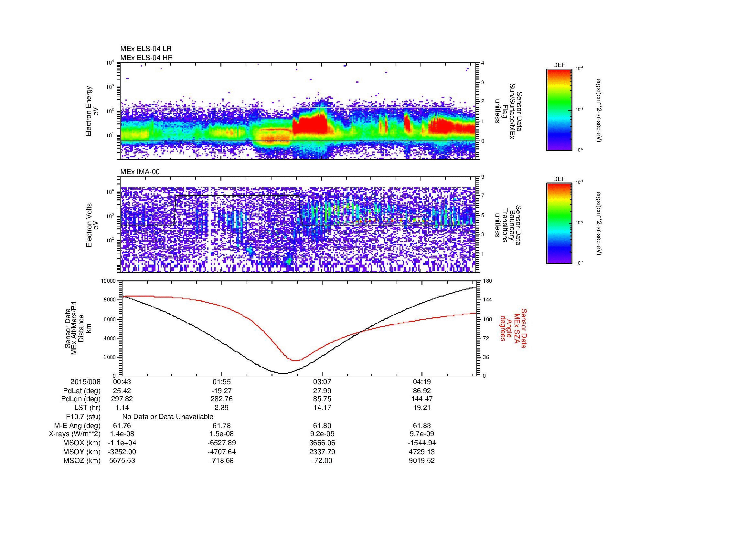Click the LST value '14.17'

[322, 408]
